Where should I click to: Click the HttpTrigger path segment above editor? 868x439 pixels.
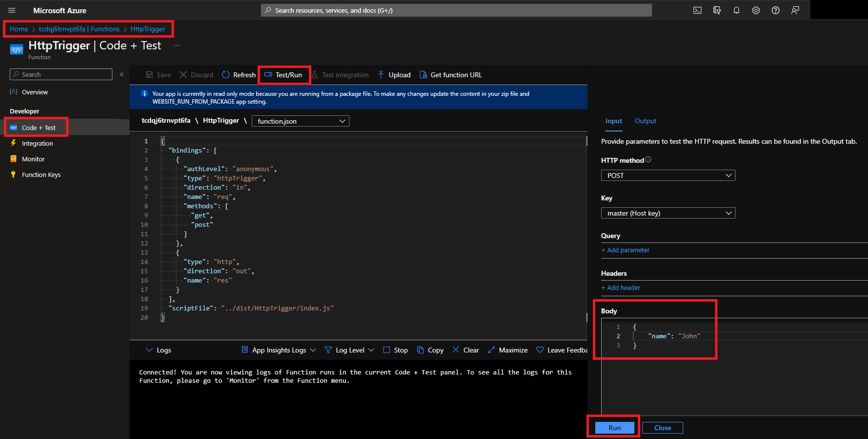point(221,120)
